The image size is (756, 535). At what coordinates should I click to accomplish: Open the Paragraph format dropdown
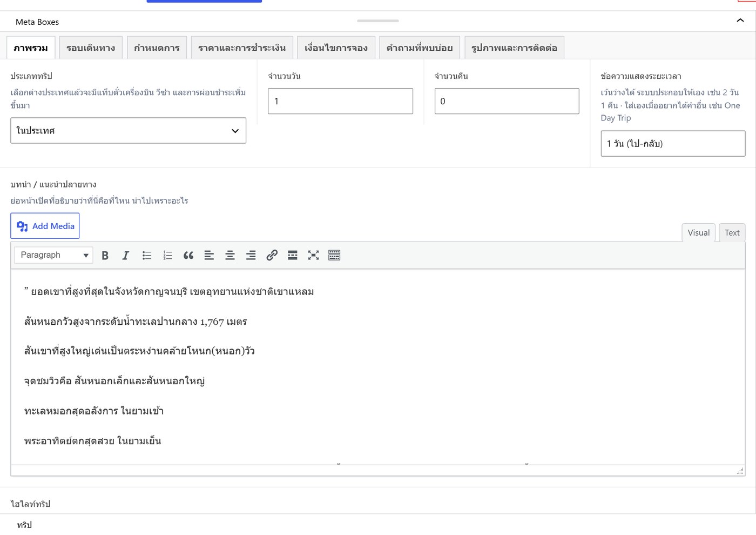[53, 255]
